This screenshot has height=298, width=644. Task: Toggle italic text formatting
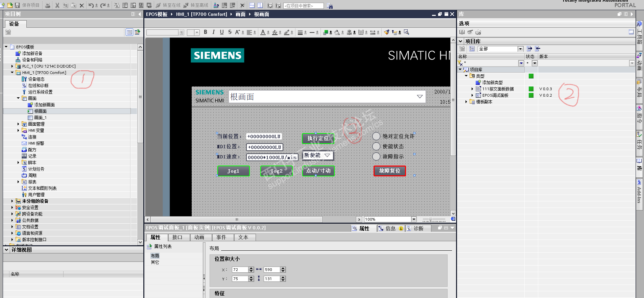tap(214, 32)
